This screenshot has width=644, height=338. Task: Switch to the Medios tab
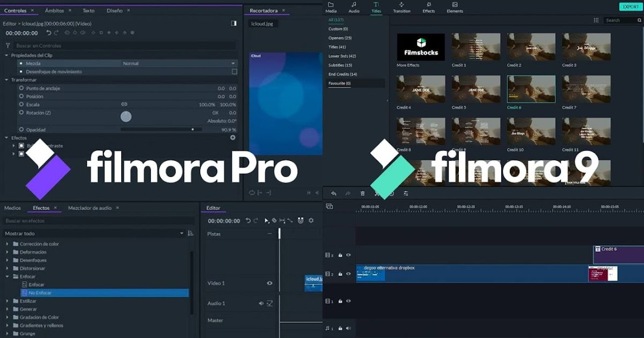click(x=12, y=208)
